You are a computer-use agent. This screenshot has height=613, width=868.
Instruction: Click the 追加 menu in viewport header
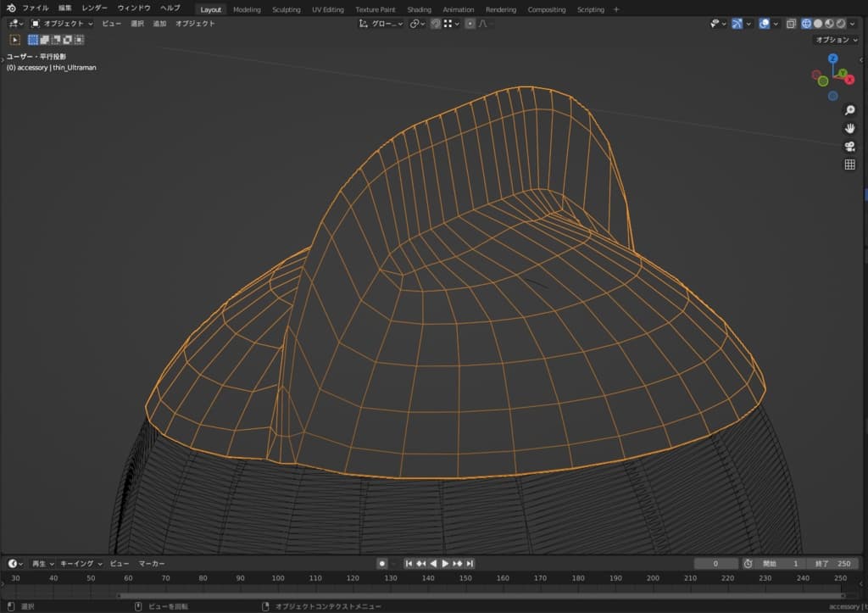pyautogui.click(x=159, y=24)
